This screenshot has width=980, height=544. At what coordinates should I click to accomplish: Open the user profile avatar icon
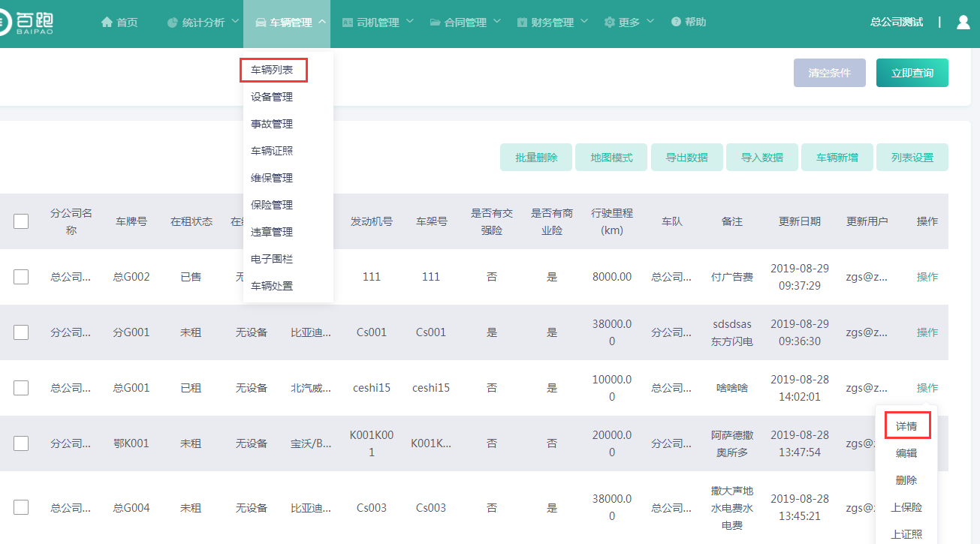(x=963, y=23)
